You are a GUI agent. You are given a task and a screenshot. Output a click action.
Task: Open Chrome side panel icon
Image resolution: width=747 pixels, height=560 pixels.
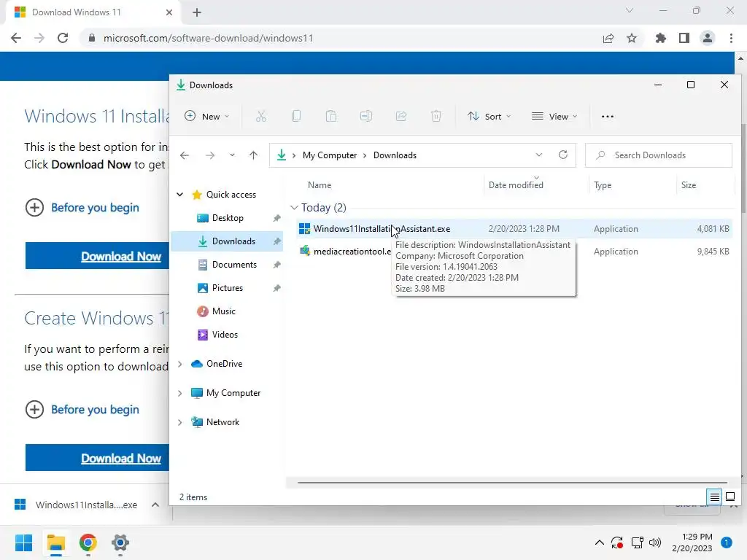coord(684,38)
